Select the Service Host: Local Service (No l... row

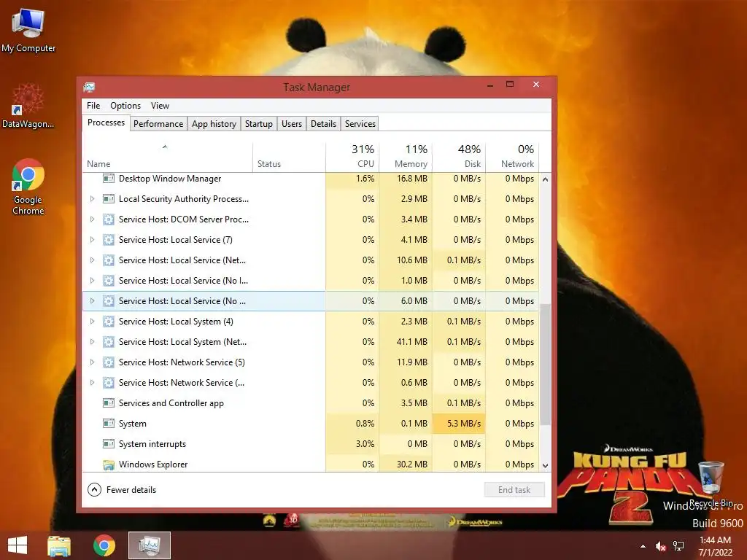(311, 281)
